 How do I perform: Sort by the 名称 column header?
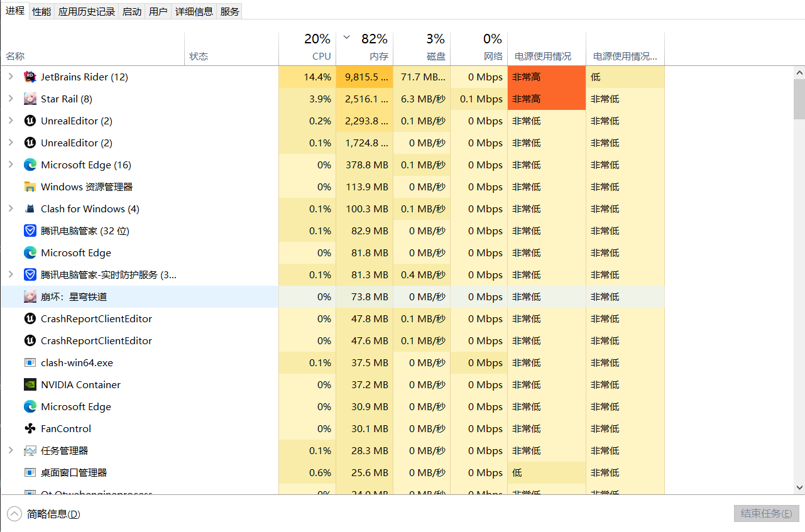tap(92, 48)
